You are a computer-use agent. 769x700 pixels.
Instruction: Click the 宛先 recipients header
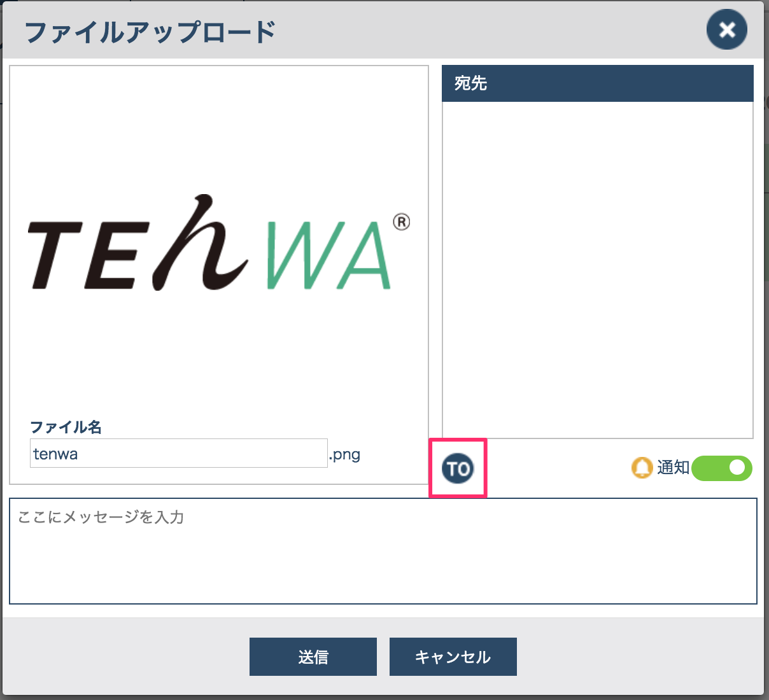click(598, 83)
